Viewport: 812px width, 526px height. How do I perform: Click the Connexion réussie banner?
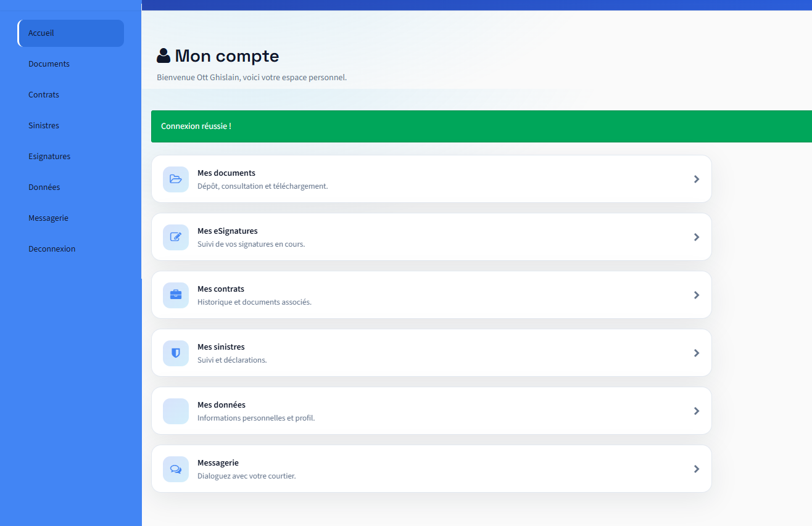[x=432, y=126]
